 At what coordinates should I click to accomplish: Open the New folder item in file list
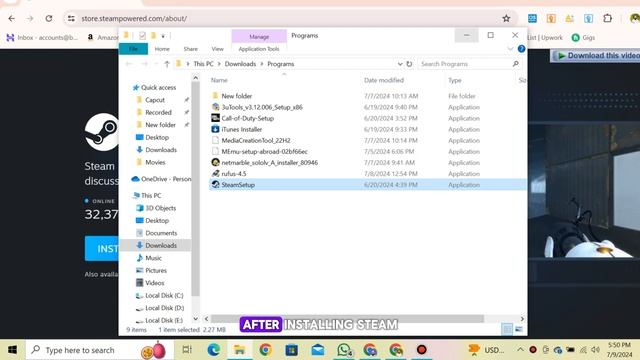pos(236,96)
